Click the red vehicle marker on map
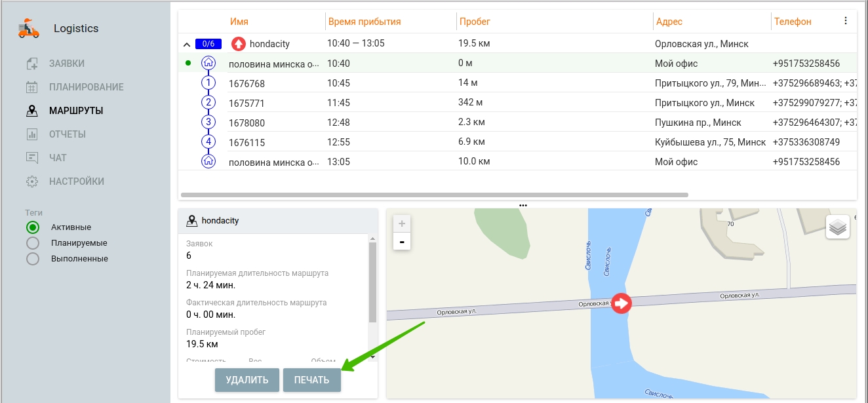This screenshot has width=868, height=403. pos(621,303)
